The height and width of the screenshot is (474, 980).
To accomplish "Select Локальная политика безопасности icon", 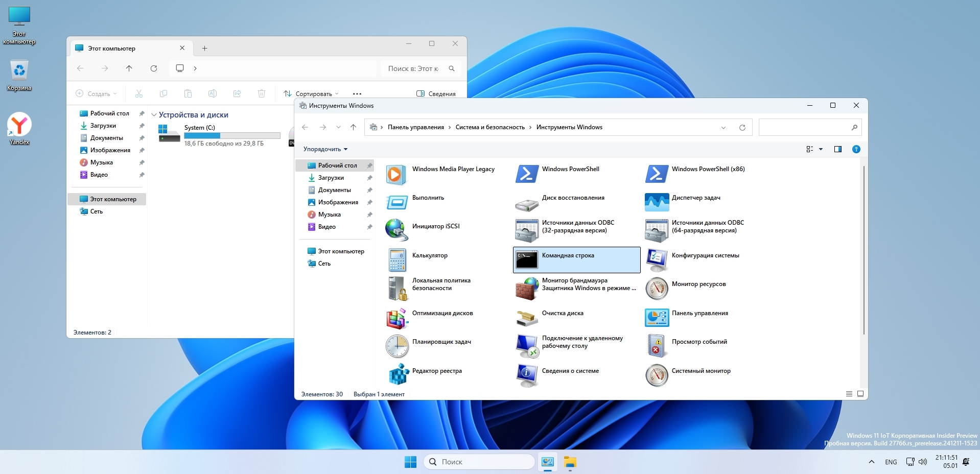I will pos(397,289).
